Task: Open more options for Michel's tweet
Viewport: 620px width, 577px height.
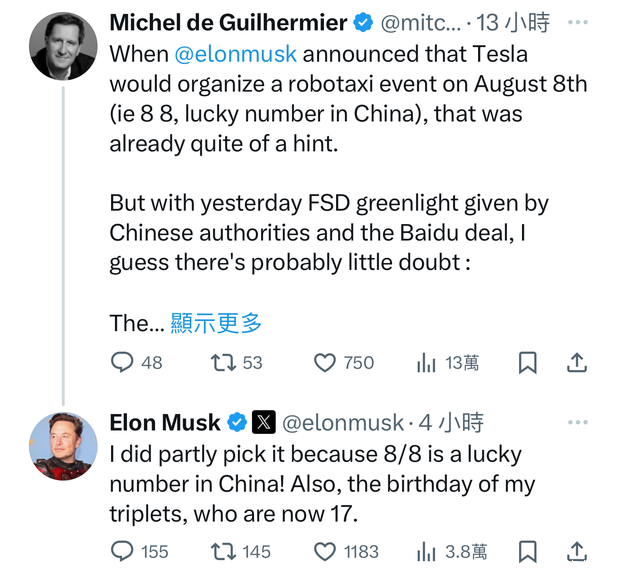Action: click(x=577, y=22)
